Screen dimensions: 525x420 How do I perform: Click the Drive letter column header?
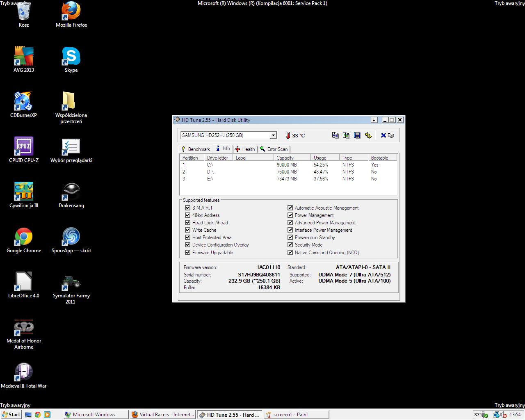[219, 158]
